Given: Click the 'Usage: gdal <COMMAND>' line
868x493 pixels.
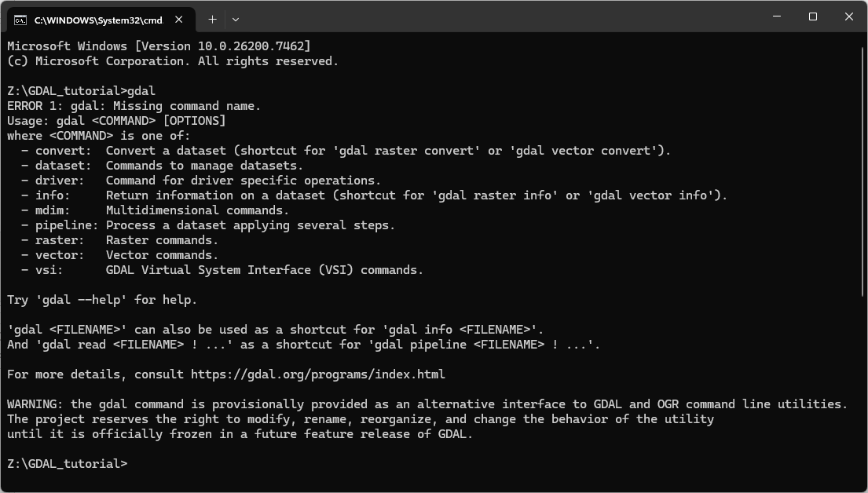Looking at the screenshot, I should pyautogui.click(x=116, y=121).
